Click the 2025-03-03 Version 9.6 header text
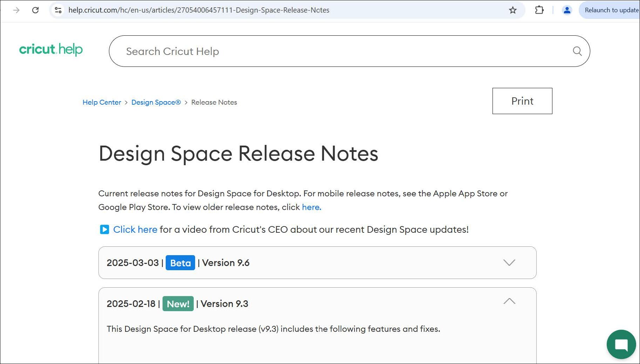Viewport: 640px width, 364px height. click(178, 263)
